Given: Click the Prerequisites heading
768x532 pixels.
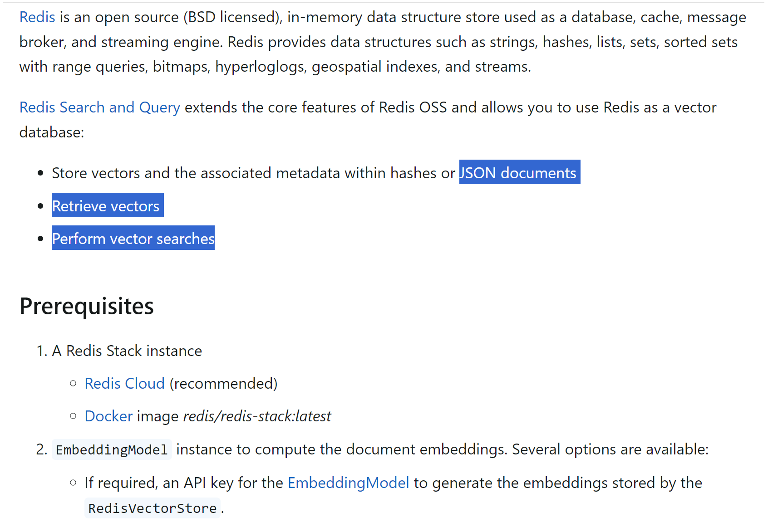Looking at the screenshot, I should pyautogui.click(x=87, y=307).
